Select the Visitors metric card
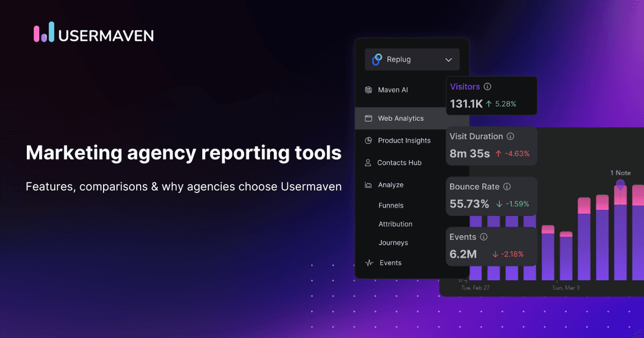 (491, 95)
